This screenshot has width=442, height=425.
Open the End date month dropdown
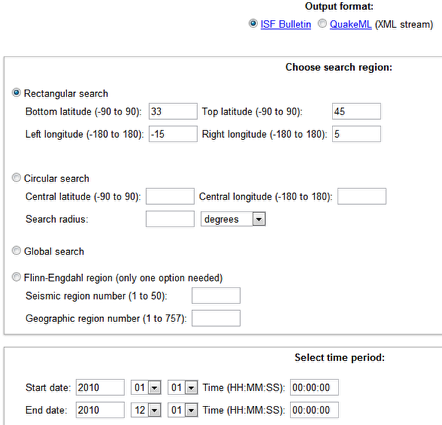[146, 410]
